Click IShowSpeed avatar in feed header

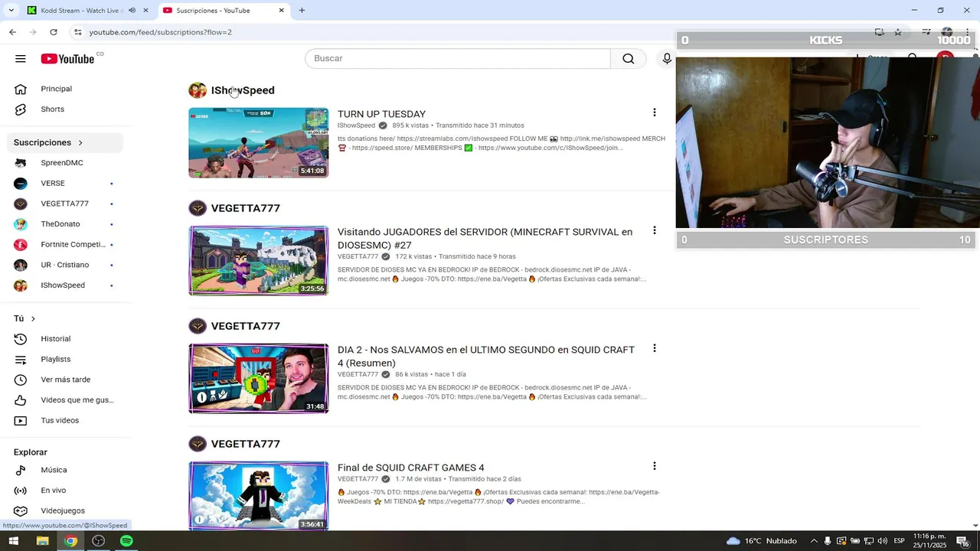coord(198,90)
